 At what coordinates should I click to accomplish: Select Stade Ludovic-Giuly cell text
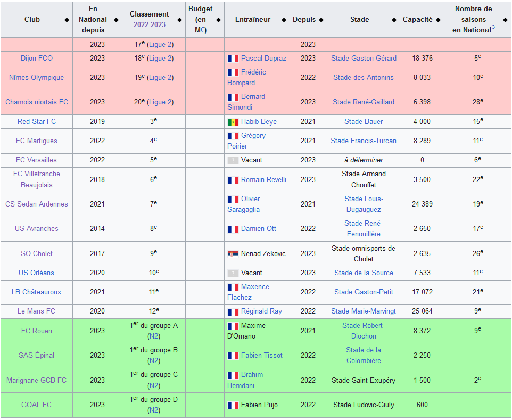coord(364,405)
